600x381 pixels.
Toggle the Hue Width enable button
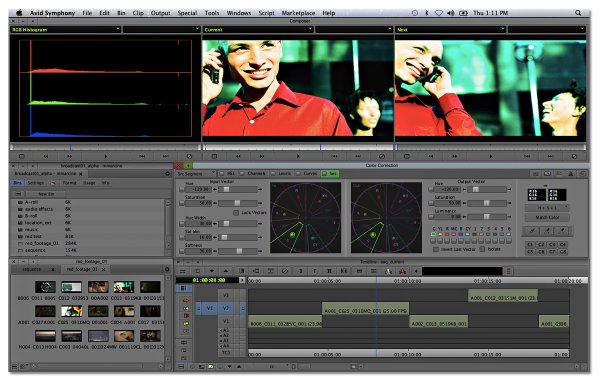pos(182,223)
